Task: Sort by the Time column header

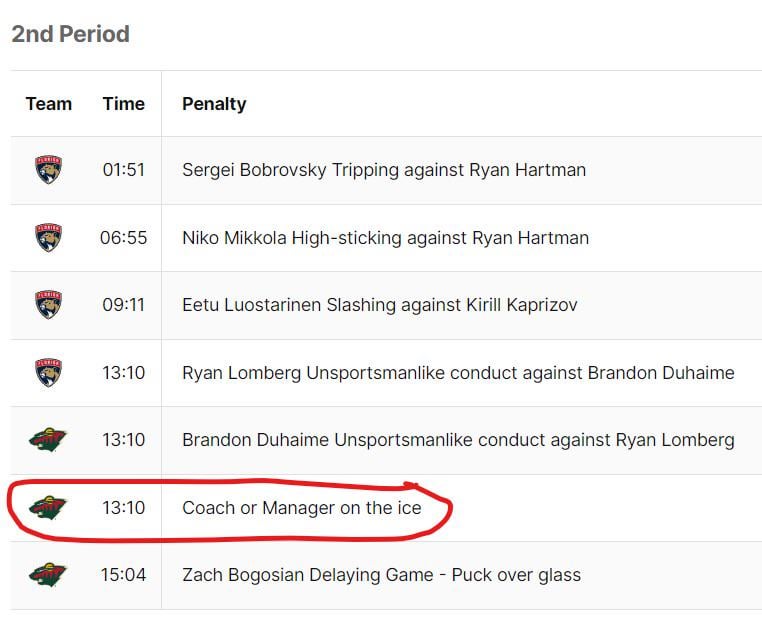Action: pyautogui.click(x=123, y=104)
